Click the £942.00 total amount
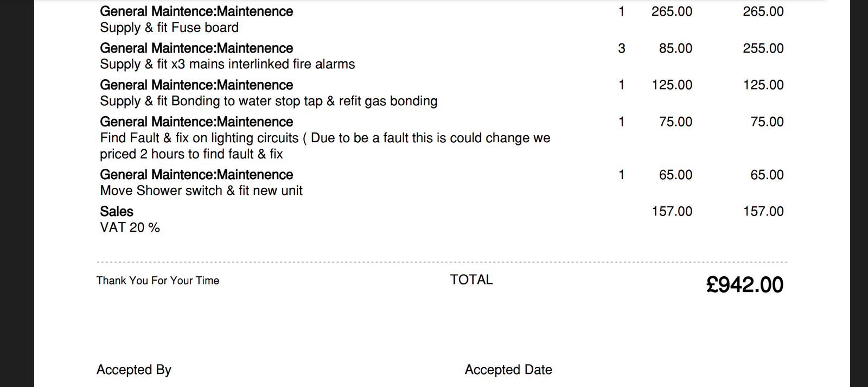 click(744, 285)
